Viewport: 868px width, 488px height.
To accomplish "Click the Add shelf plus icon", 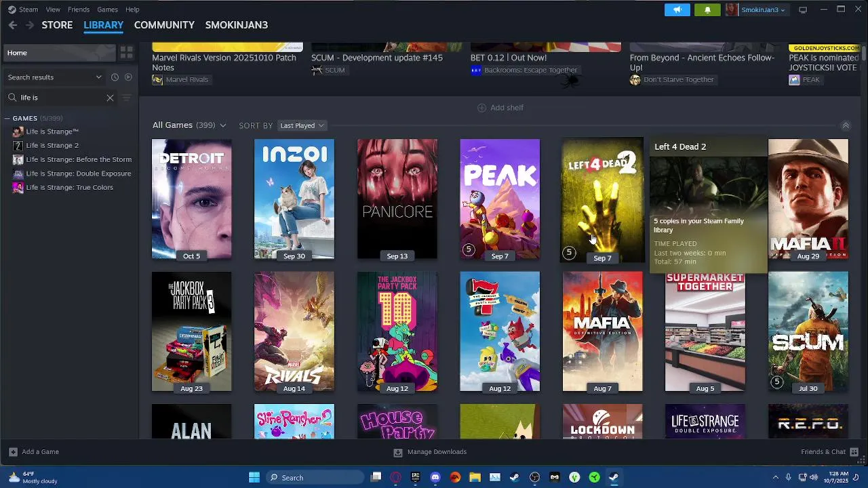I will 481,108.
